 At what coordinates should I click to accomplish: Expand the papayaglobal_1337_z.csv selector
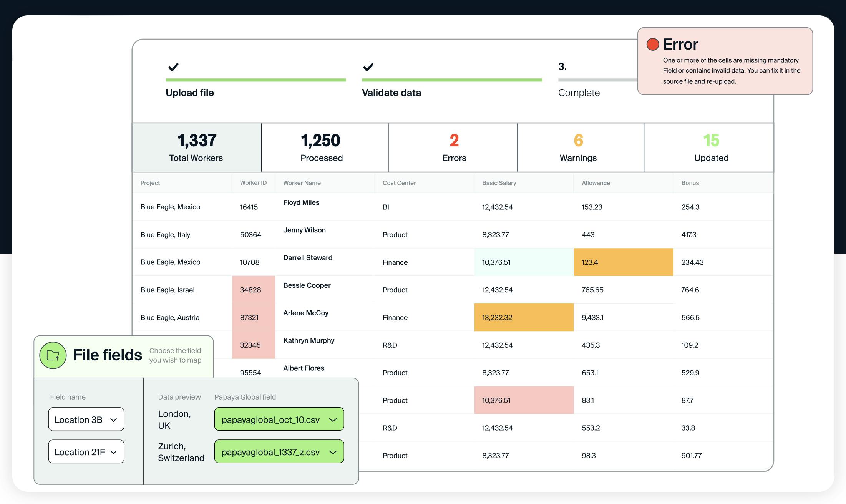point(279,452)
